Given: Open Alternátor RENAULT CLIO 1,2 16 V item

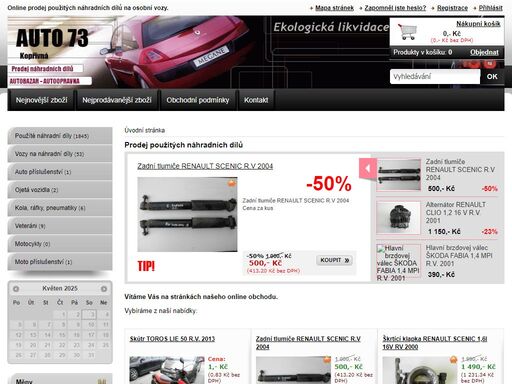Looking at the screenshot, I should point(455,213).
